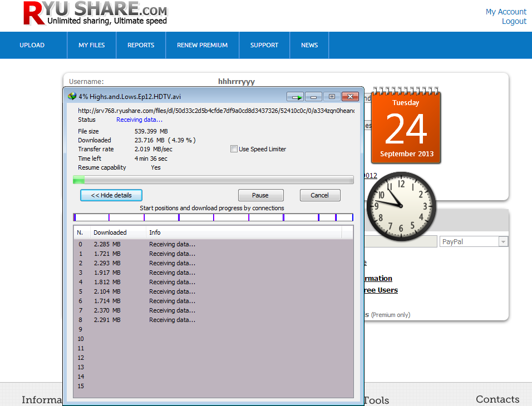Open the NEWS nav item
Screen dimensions: 532x406
click(x=309, y=45)
